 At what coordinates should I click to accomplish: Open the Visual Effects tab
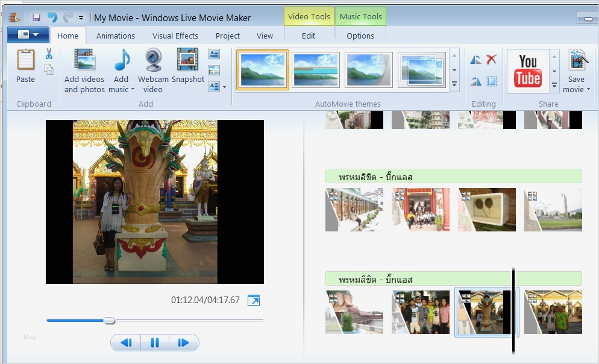[175, 36]
